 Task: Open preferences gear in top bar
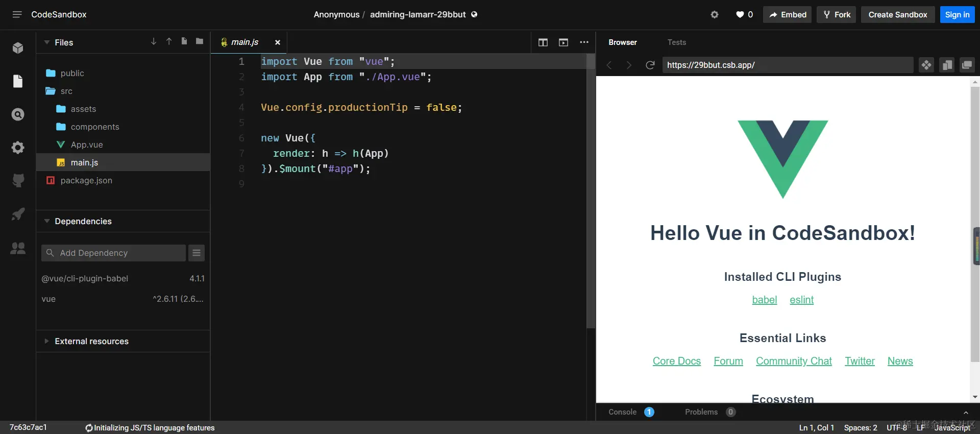tap(715, 15)
